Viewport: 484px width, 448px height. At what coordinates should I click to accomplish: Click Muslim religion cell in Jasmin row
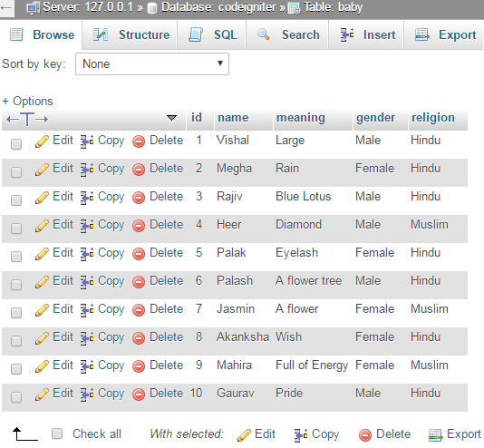[x=430, y=309]
